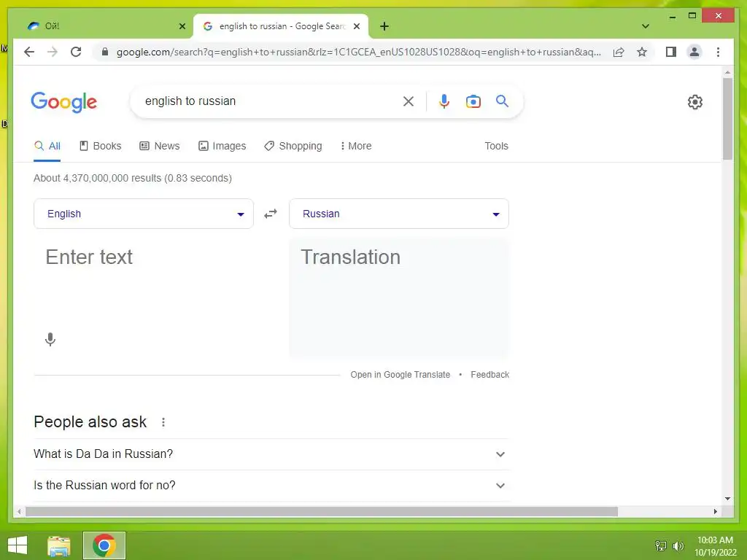Viewport: 747px width, 560px height.
Task: Open a new tab with the plus button
Action: tap(384, 26)
